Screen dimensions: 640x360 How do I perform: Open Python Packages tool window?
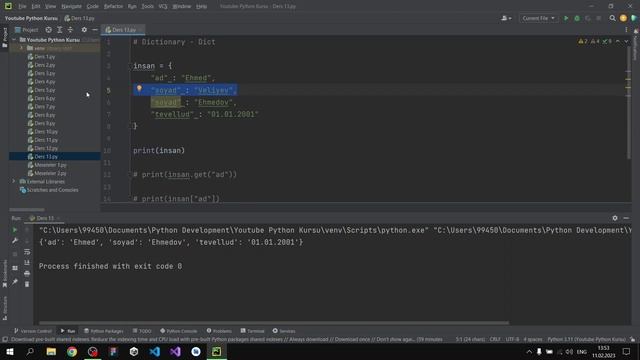[x=104, y=331]
